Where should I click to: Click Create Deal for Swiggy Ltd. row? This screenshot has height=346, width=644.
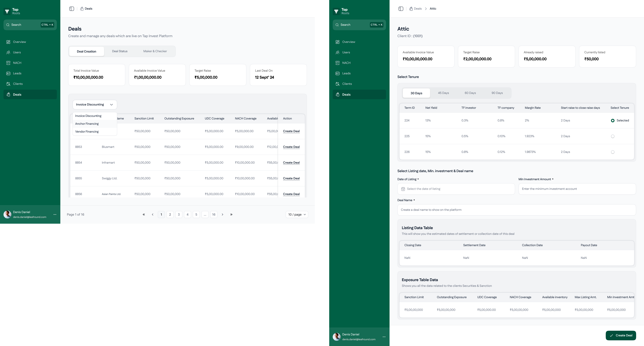click(x=291, y=178)
